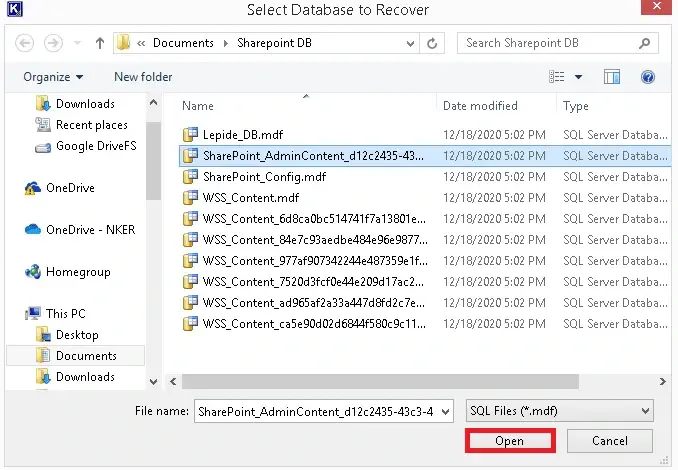Click horizontal scrollbar left arrow

point(173,382)
